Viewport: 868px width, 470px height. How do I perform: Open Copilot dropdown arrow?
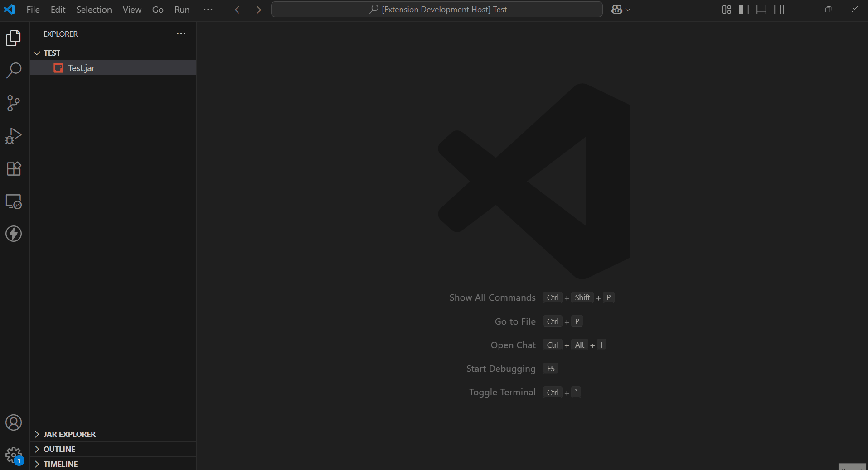(x=628, y=10)
